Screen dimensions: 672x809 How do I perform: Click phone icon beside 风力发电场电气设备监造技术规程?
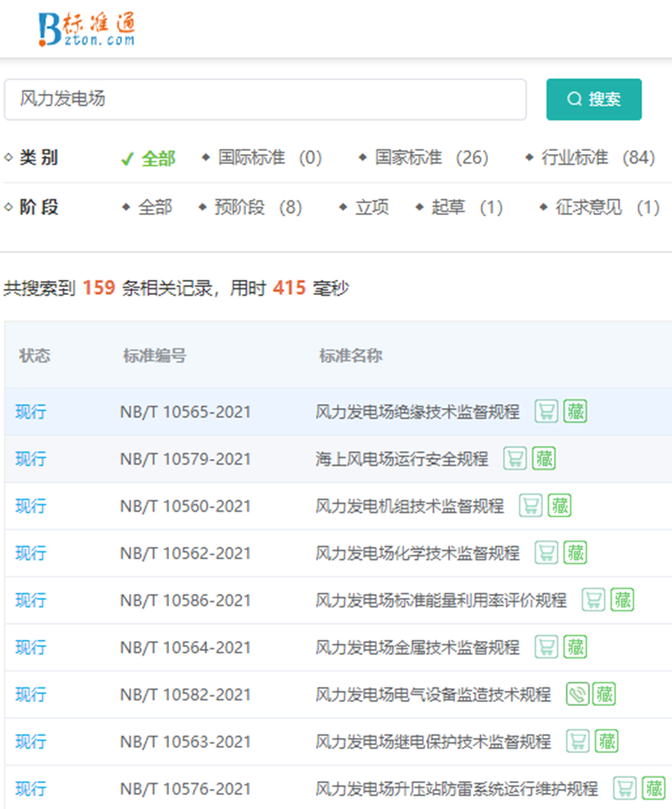(x=577, y=694)
